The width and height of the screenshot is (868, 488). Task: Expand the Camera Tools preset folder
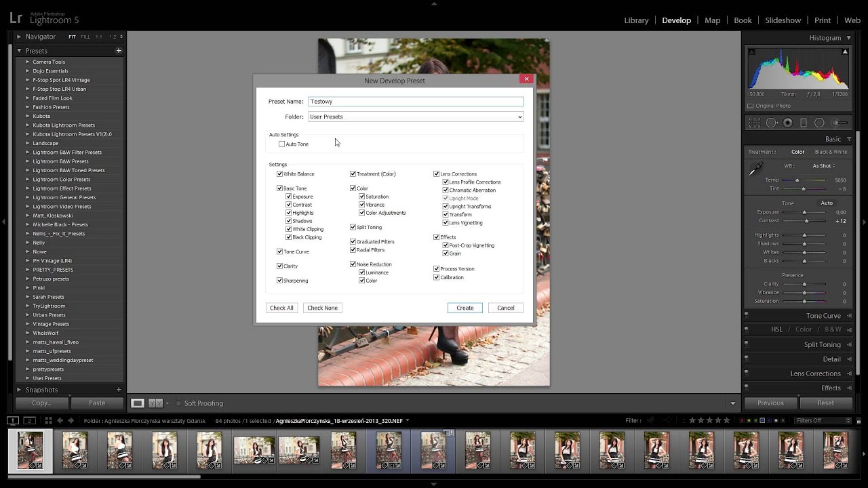28,62
